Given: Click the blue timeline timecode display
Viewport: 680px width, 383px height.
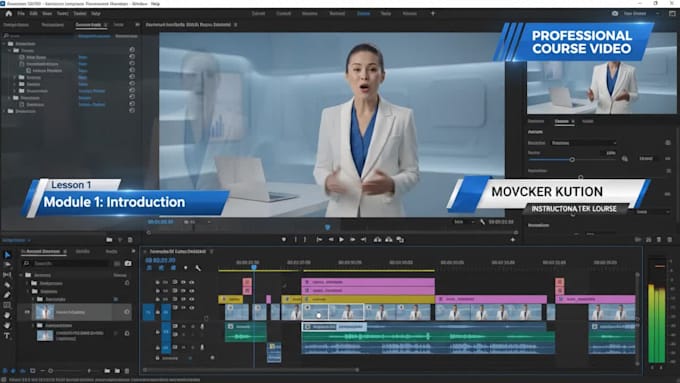Looking at the screenshot, I should (160, 260).
